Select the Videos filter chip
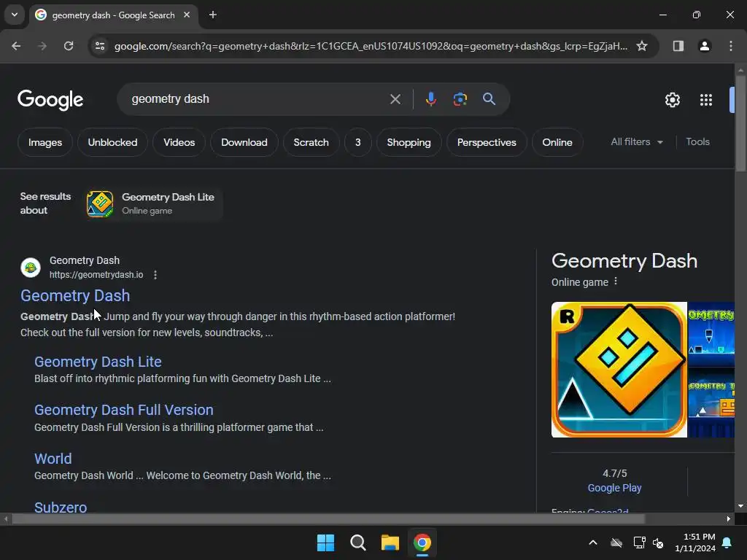This screenshot has width=747, height=560. tap(179, 142)
